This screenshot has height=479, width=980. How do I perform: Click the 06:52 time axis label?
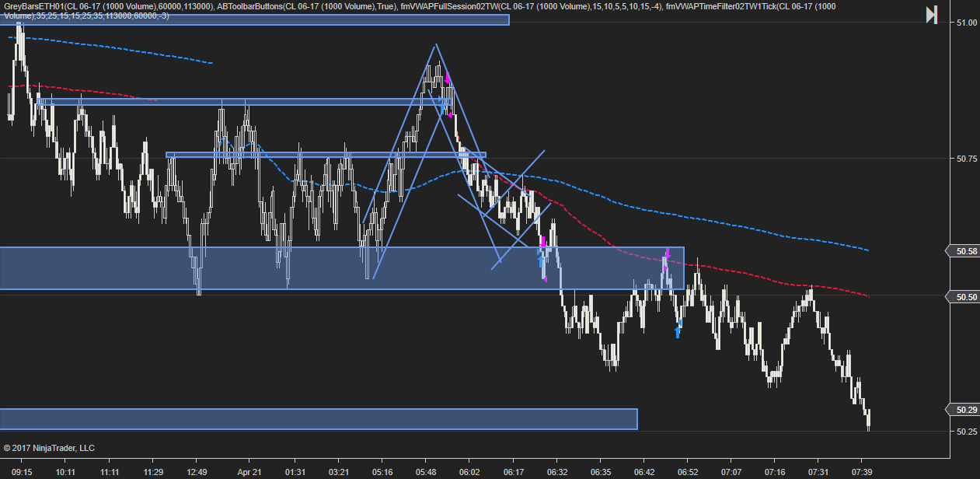coord(688,472)
